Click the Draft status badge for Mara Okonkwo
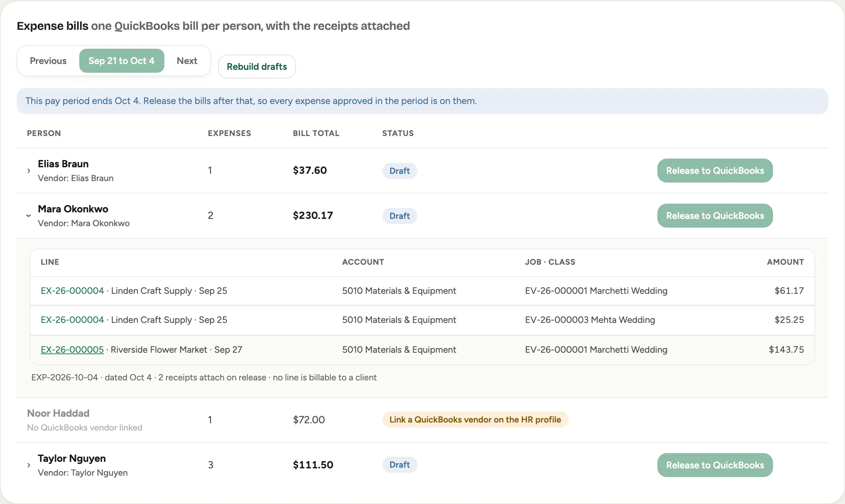Screen dimensions: 845x504 400,216
